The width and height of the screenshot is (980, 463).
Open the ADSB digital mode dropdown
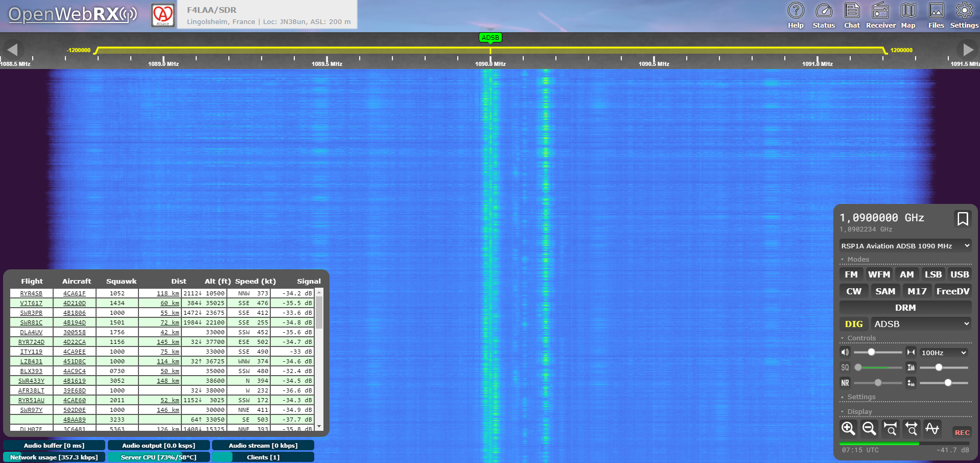[x=921, y=324]
